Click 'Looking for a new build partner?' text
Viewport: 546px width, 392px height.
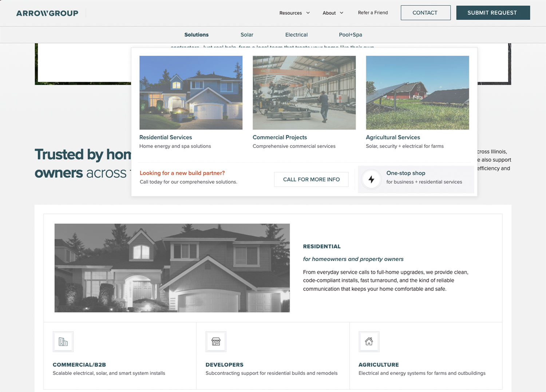click(182, 173)
